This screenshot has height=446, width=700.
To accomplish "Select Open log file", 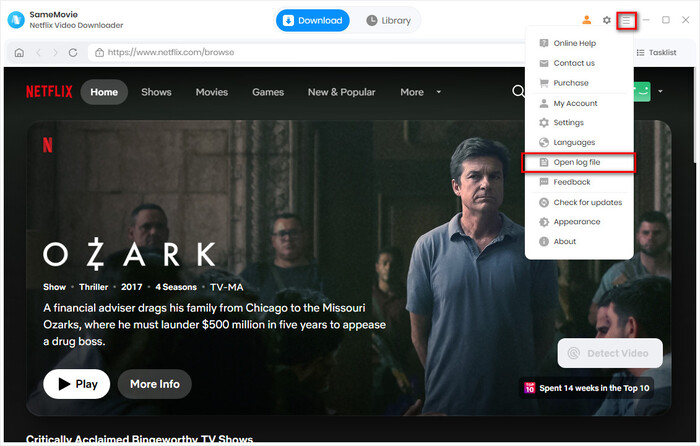I will (578, 163).
